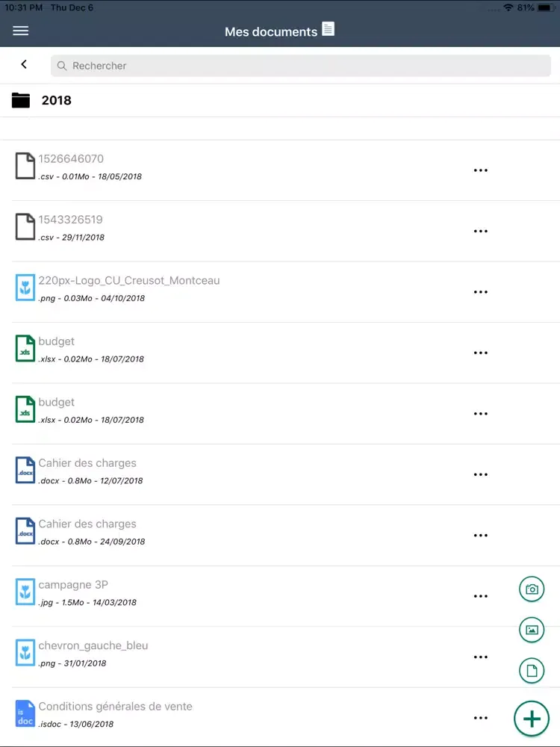Click the document icon beside Mes documents title

tap(328, 30)
